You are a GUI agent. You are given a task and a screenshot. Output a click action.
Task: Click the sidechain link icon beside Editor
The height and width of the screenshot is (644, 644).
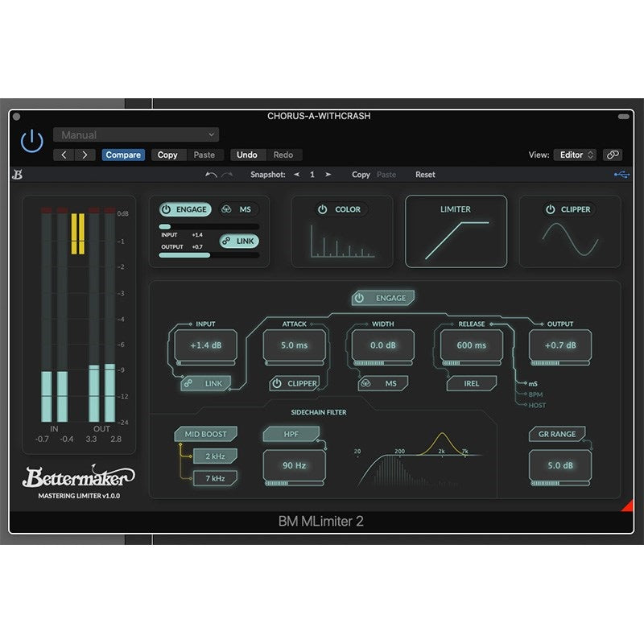pyautogui.click(x=613, y=155)
